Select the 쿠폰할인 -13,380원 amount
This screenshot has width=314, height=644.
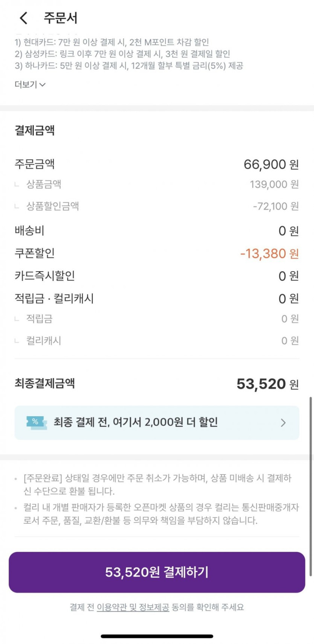pos(269,253)
